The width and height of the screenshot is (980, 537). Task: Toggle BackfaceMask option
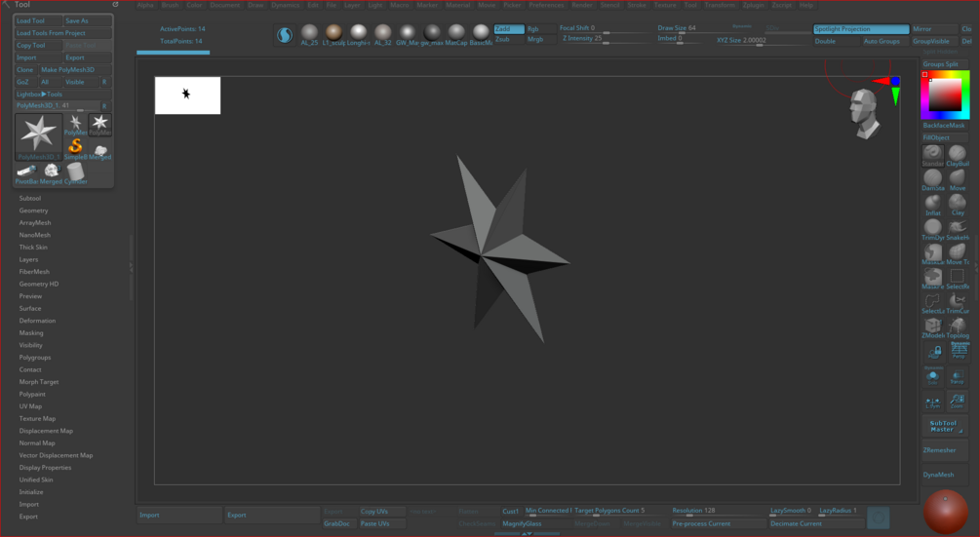pos(944,126)
